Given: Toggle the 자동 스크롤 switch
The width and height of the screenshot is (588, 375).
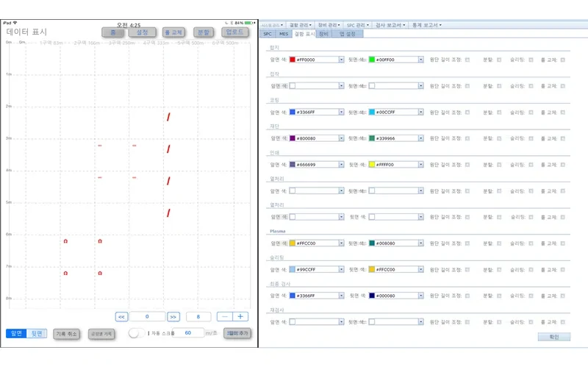Looking at the screenshot, I should [136, 333].
